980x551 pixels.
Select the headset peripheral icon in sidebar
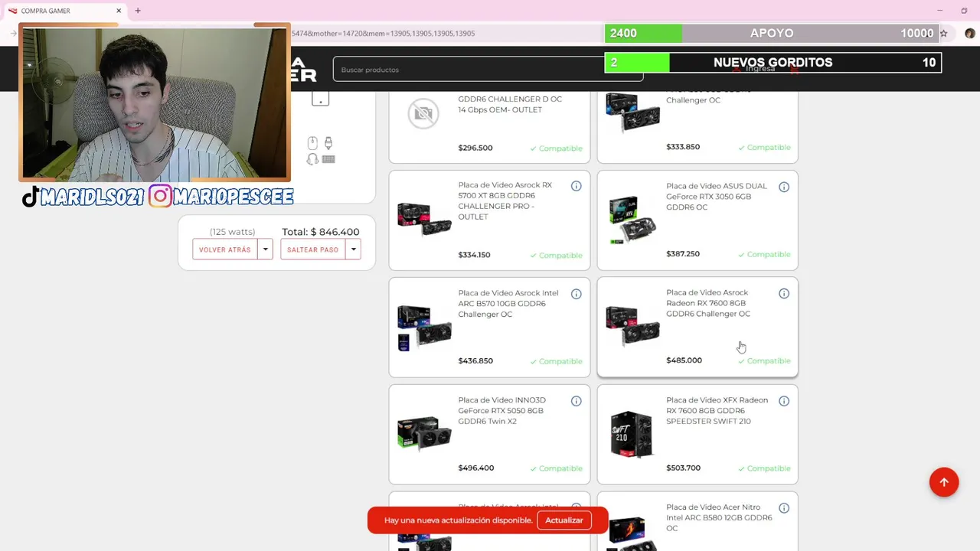[312, 159]
